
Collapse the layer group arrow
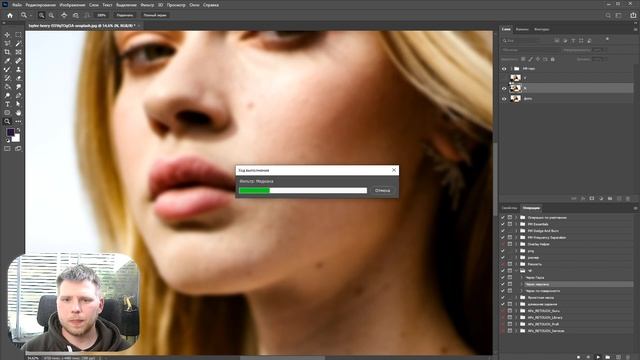[x=511, y=69]
